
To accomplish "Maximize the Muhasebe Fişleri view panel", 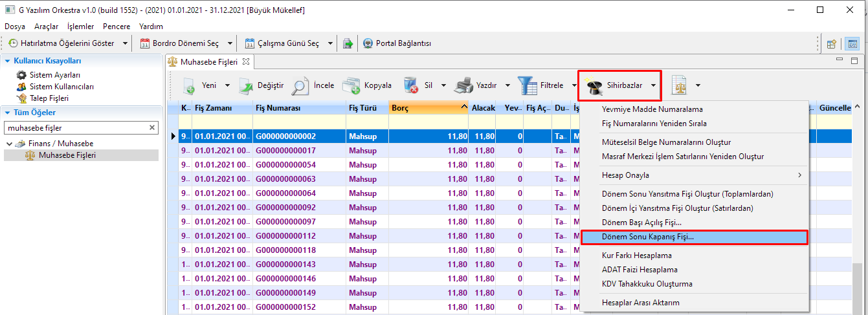I will tap(854, 61).
